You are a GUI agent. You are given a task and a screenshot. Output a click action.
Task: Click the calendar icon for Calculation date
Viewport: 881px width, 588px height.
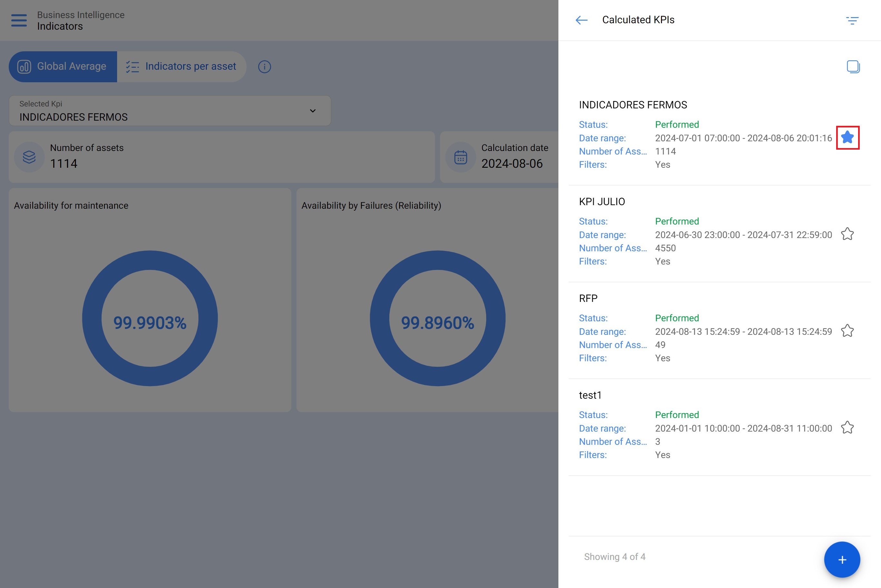pyautogui.click(x=461, y=157)
